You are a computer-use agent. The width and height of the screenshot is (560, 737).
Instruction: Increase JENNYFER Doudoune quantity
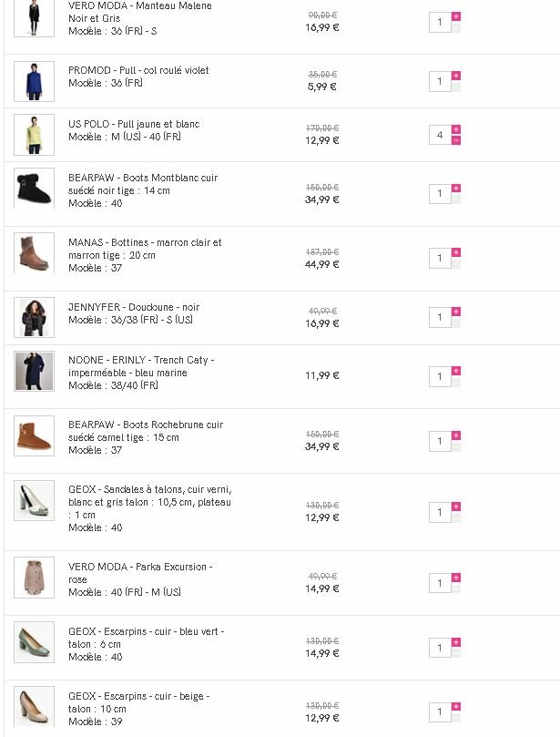coord(456,312)
